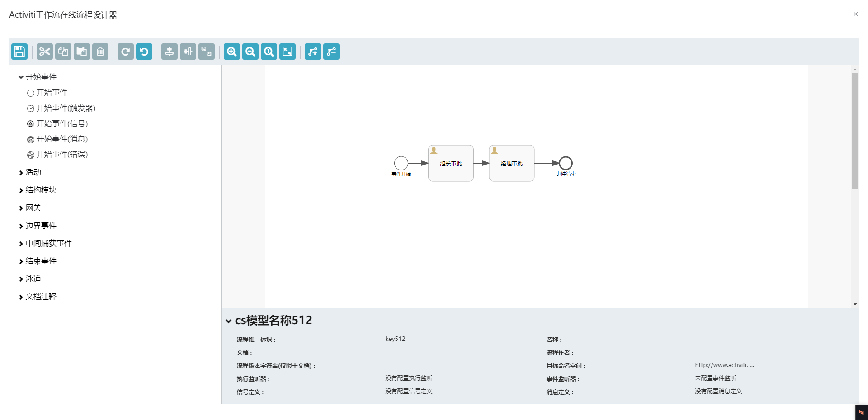Click the user icon in 经理审批 task
The image size is (868, 420).
click(x=495, y=151)
